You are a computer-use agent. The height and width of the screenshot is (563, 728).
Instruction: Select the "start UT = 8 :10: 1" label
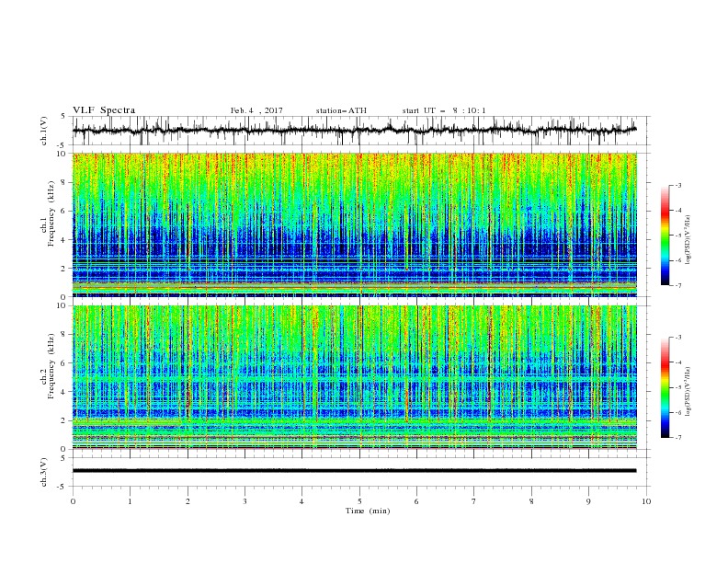(x=444, y=110)
